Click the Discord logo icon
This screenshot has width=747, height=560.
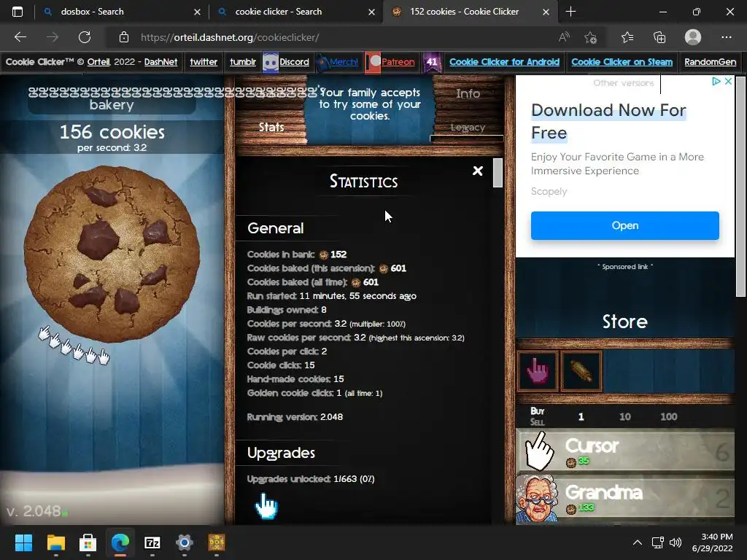point(270,63)
